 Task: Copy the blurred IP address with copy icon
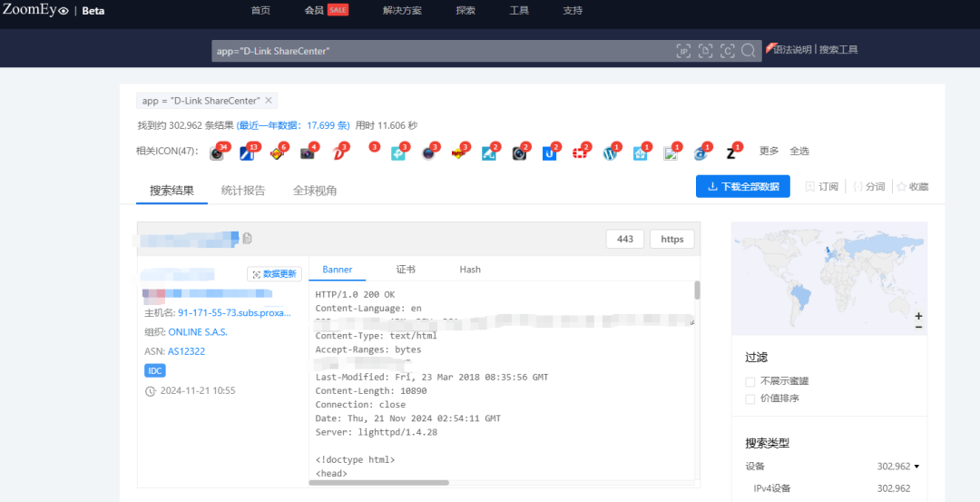pyautogui.click(x=247, y=238)
